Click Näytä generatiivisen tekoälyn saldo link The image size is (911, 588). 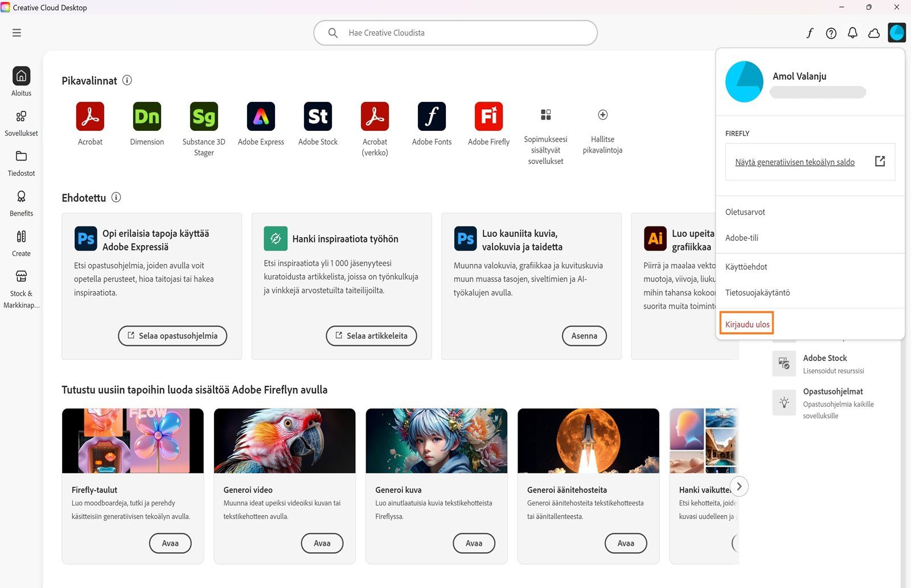pyautogui.click(x=795, y=162)
